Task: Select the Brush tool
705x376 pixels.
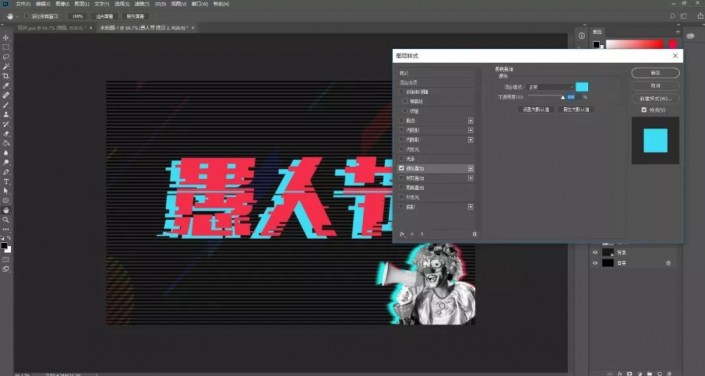Action: (x=6, y=105)
